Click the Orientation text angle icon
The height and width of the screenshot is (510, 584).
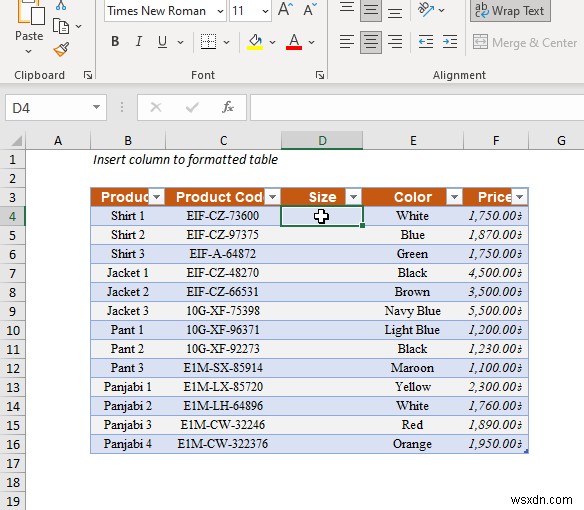pos(426,10)
